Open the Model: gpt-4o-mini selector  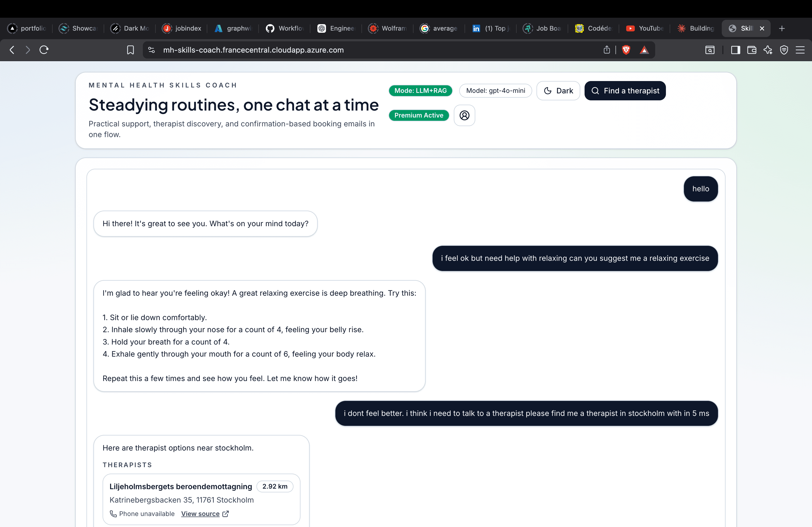pos(495,91)
